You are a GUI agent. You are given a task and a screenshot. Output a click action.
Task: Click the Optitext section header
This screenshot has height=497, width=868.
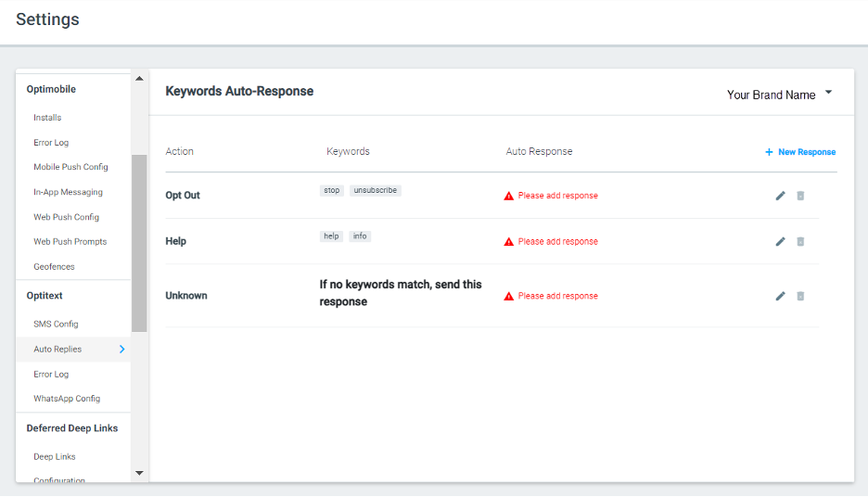click(45, 296)
